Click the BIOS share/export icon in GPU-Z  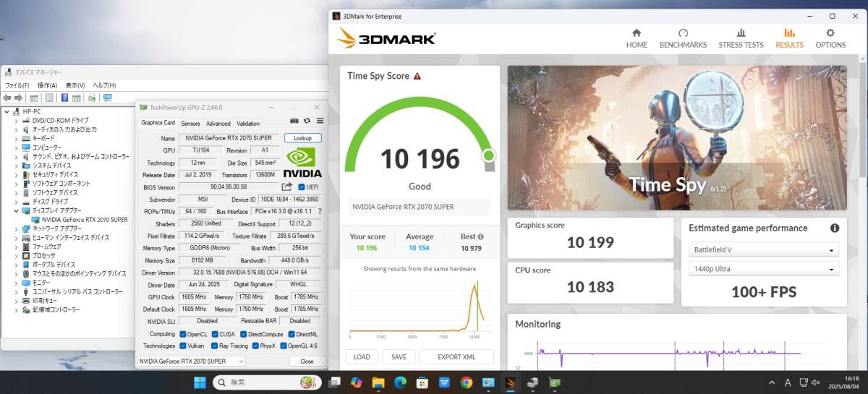coord(287,187)
